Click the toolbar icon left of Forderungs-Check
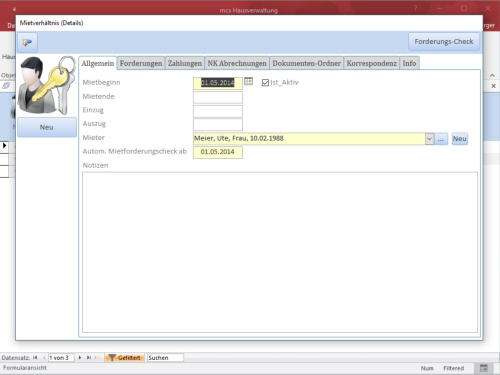This screenshot has width=500, height=375. pyautogui.click(x=27, y=42)
